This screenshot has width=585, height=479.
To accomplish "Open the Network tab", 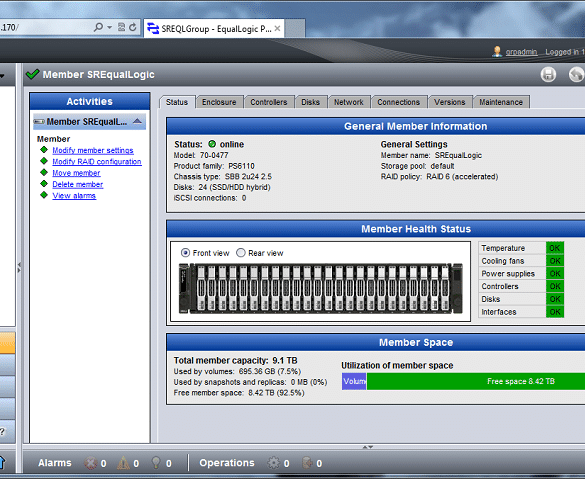I will [x=348, y=102].
